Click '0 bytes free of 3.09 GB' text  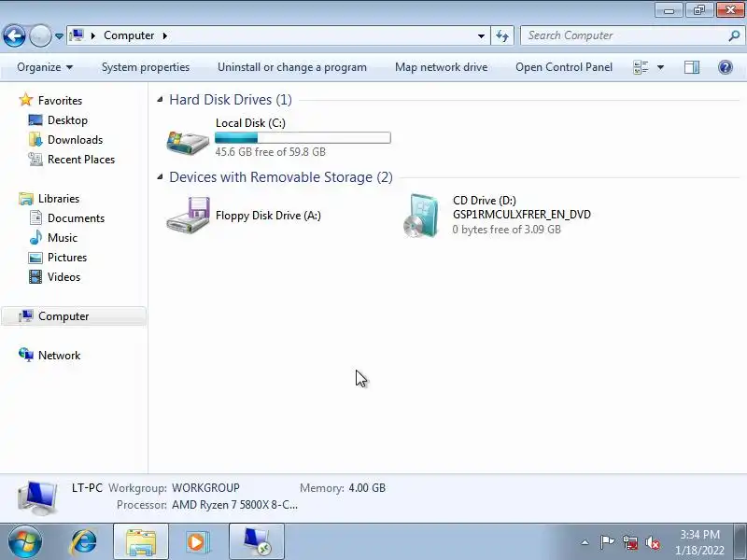506,230
